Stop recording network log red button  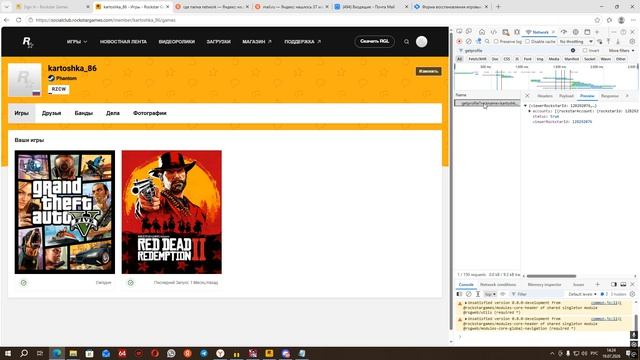tap(459, 41)
